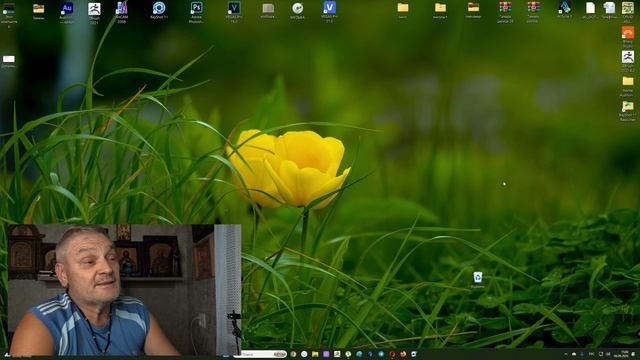The width and height of the screenshot is (640, 360).
Task: Open the KeyShot 11 Resources folder shortcut
Action: coord(628,106)
